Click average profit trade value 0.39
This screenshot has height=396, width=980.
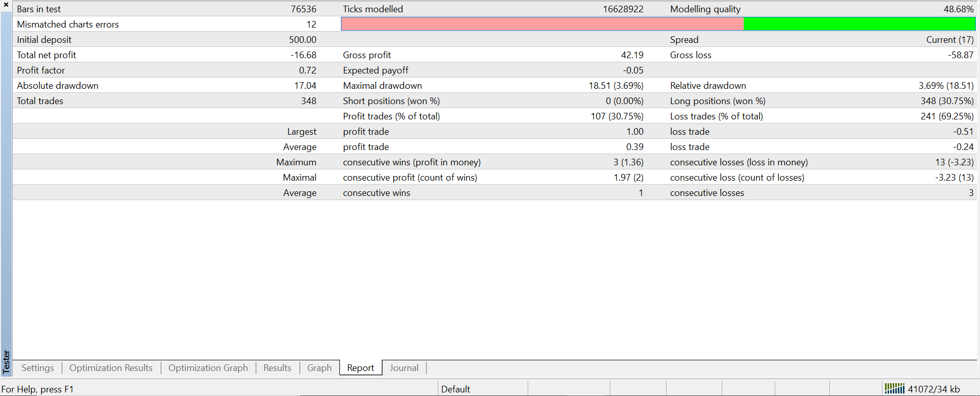pyautogui.click(x=635, y=147)
